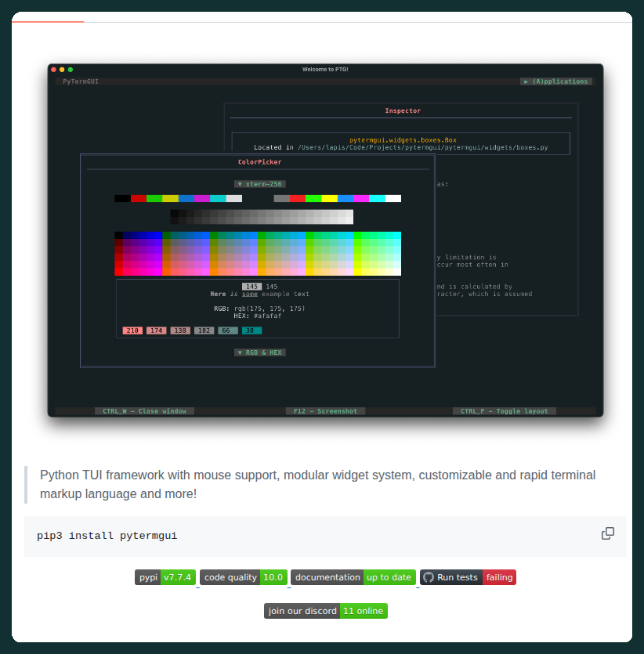Click pytermgui.widgets.boxes.Box path text
The image size is (644, 654).
[403, 140]
